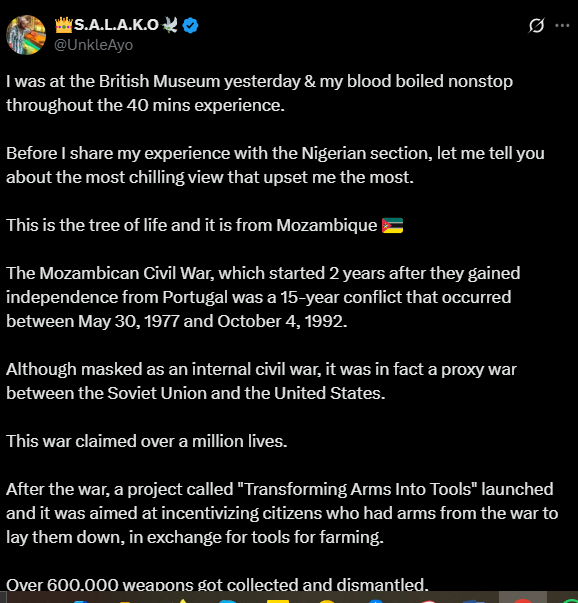578x603 pixels.
Task: Open the @UnkleAyo handle link
Action: [x=93, y=45]
